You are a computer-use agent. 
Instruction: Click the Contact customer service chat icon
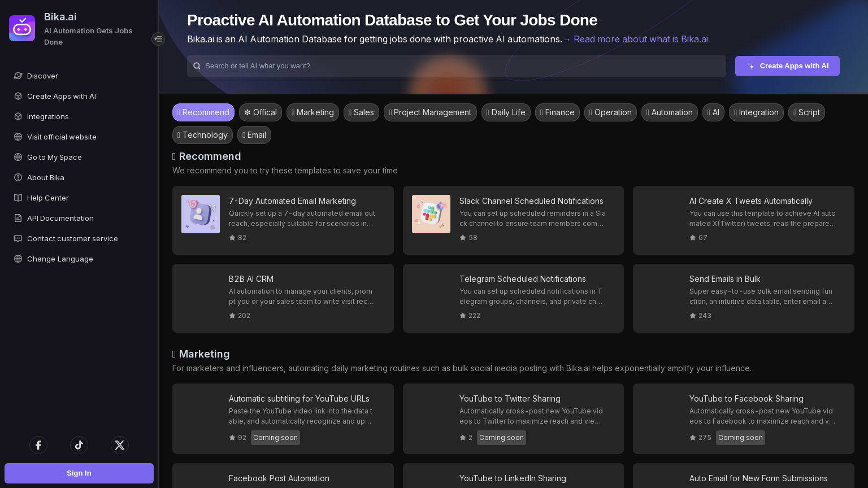pyautogui.click(x=18, y=238)
